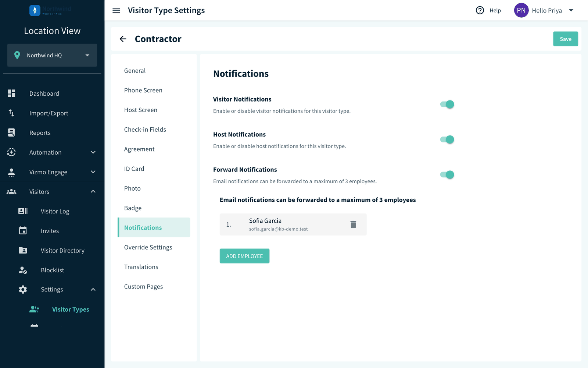Open the Override Settings tab
This screenshot has width=588, height=368.
tap(154, 247)
